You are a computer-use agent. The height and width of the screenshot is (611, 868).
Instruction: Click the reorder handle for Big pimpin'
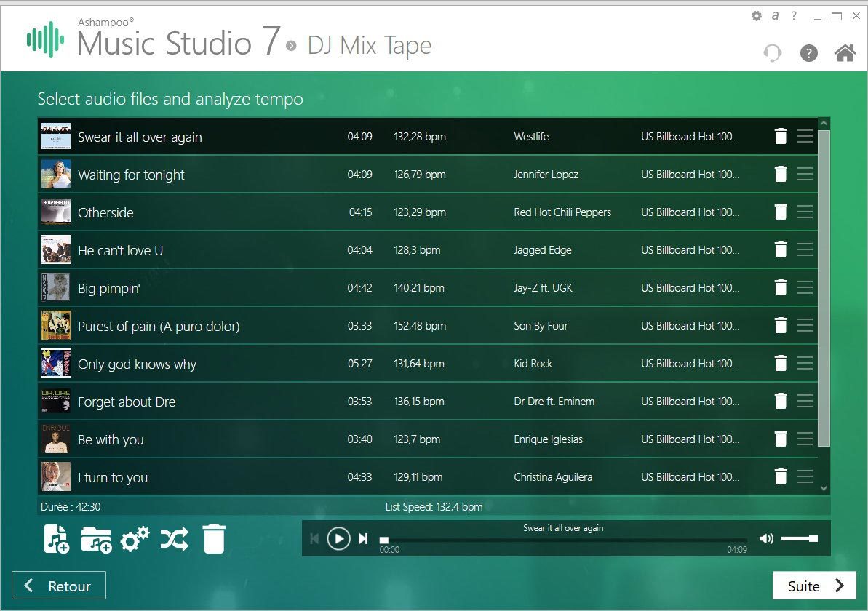pos(805,288)
